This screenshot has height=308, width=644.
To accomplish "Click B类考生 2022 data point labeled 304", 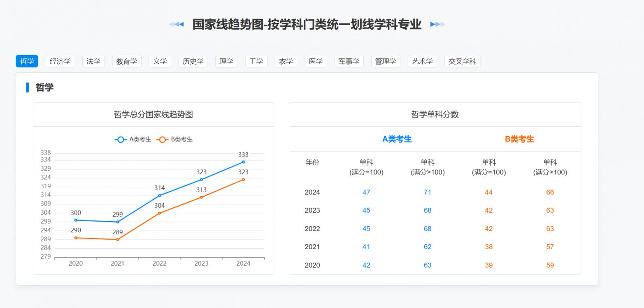I will pos(160,213).
